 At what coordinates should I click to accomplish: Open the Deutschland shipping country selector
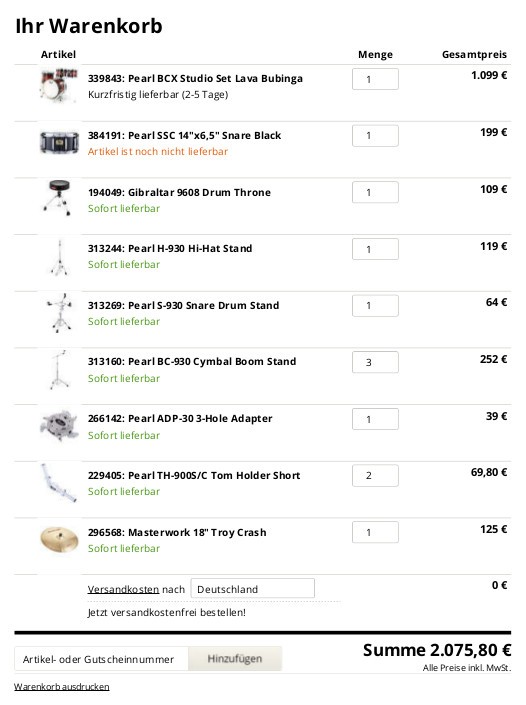coord(253,589)
